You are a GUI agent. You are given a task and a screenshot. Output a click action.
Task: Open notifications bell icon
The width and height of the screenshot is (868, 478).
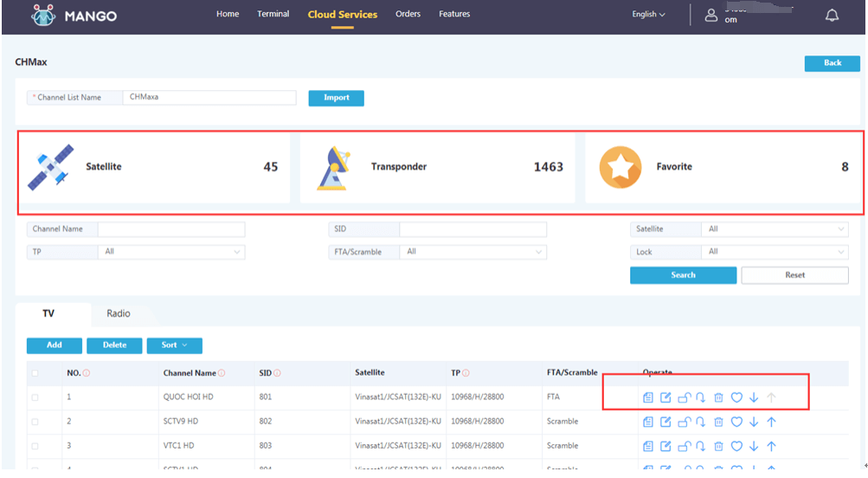coord(832,16)
